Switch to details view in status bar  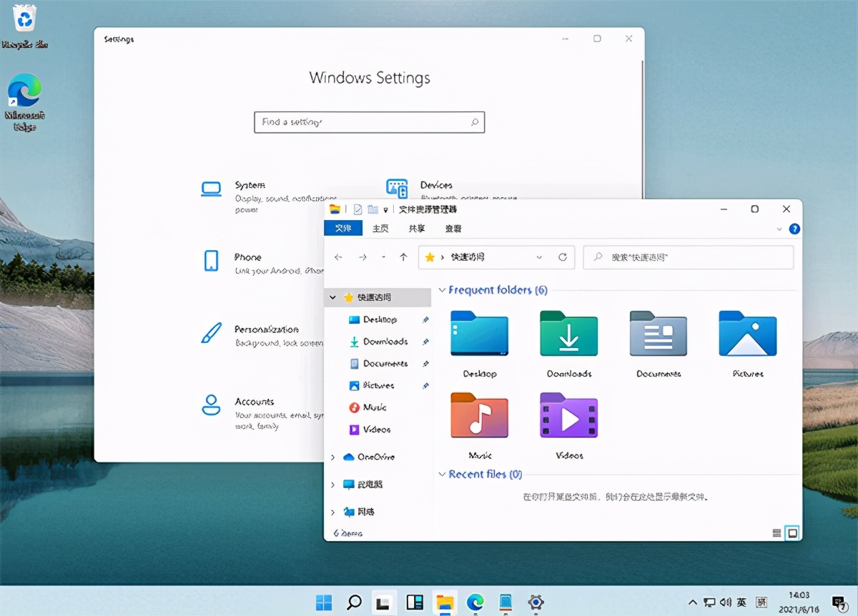(x=775, y=532)
